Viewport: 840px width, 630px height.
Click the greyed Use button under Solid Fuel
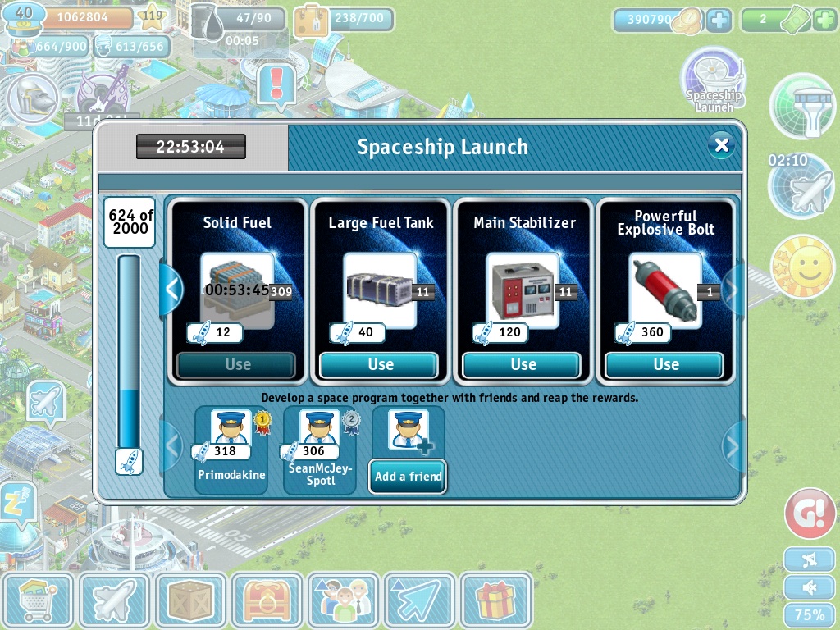point(237,365)
